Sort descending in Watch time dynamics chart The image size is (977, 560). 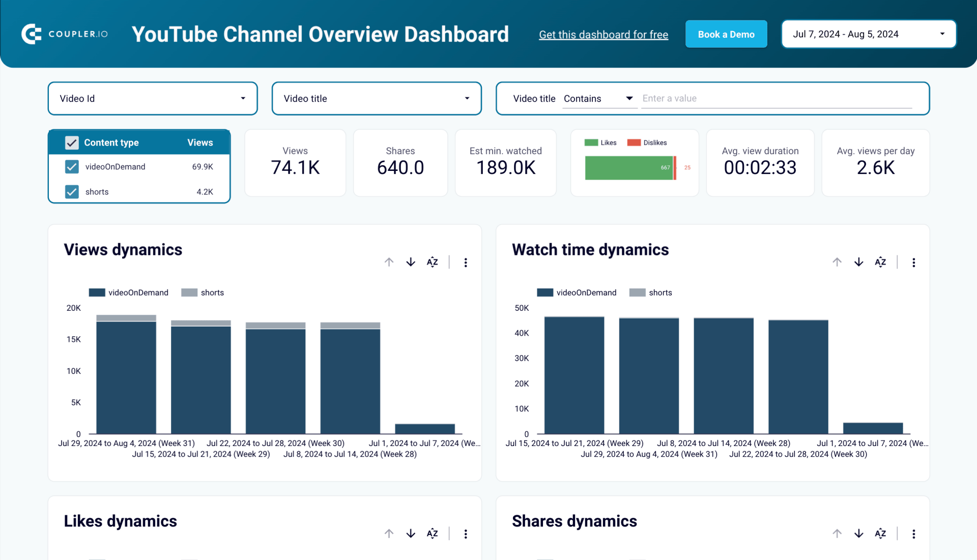[x=859, y=262]
